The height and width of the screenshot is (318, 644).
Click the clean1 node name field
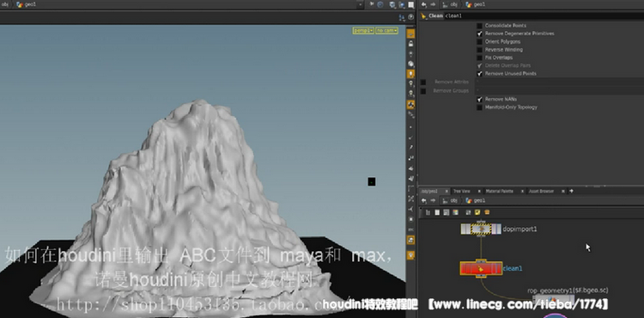pos(544,16)
